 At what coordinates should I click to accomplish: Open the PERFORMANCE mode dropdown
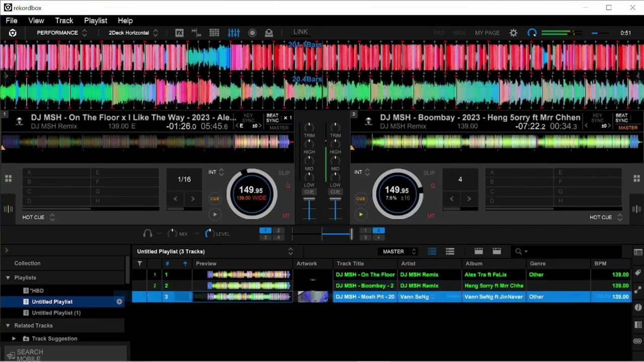[62, 33]
